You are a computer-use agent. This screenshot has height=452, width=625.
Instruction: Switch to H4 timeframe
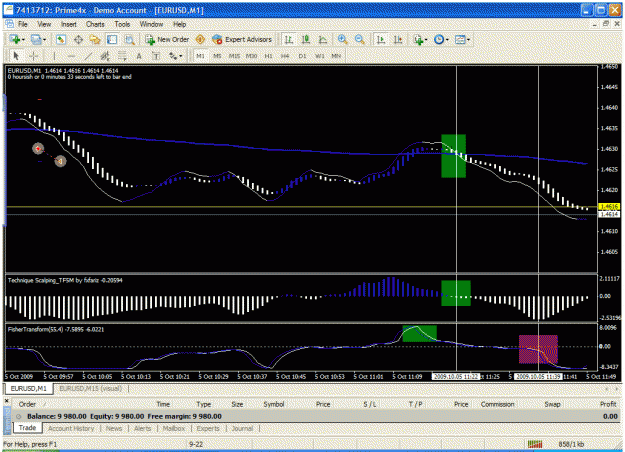[285, 56]
